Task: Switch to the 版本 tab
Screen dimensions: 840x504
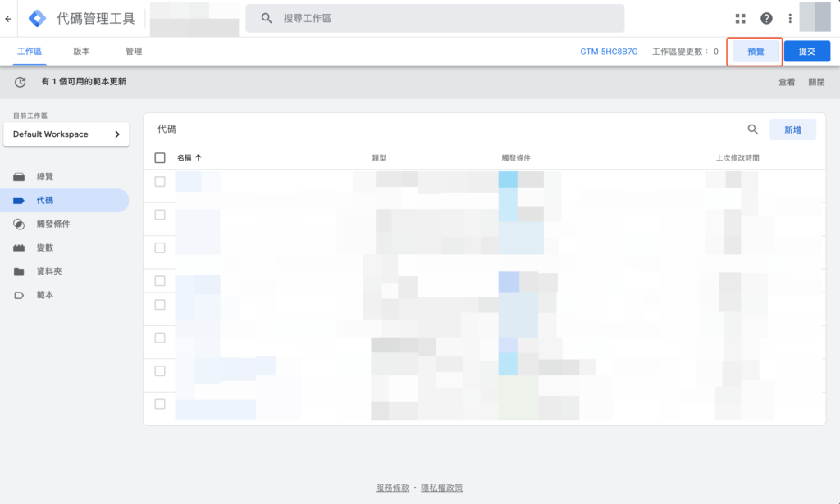Action: [x=81, y=52]
